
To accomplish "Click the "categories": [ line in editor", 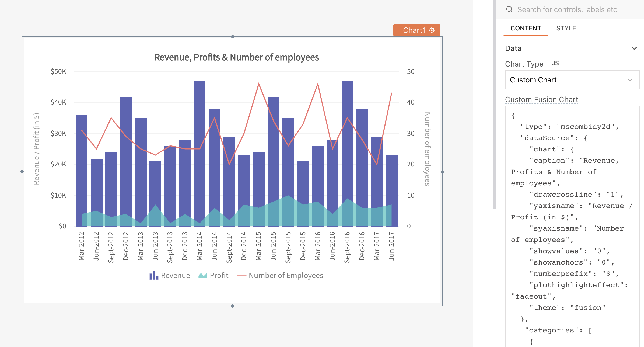I will click(x=558, y=330).
